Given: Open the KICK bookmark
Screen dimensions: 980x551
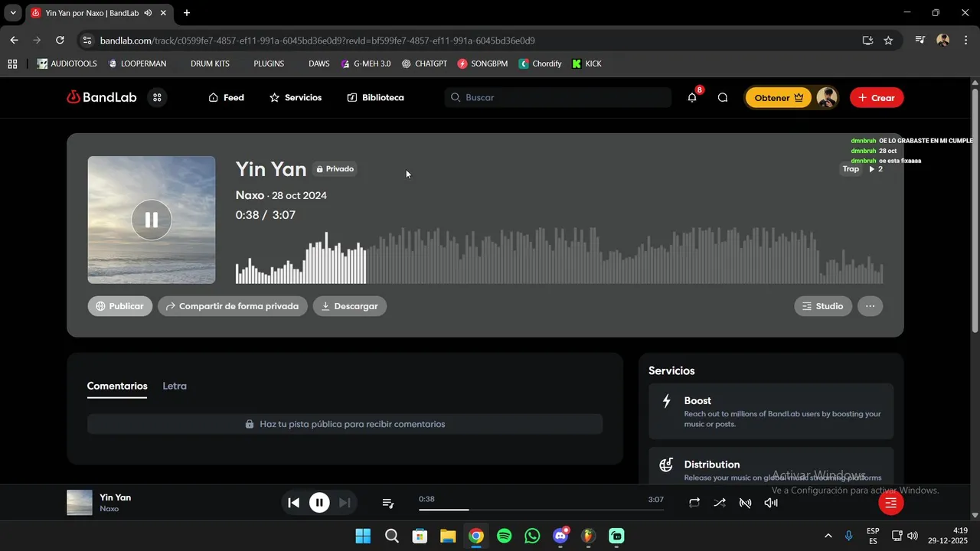Looking at the screenshot, I should pyautogui.click(x=586, y=64).
